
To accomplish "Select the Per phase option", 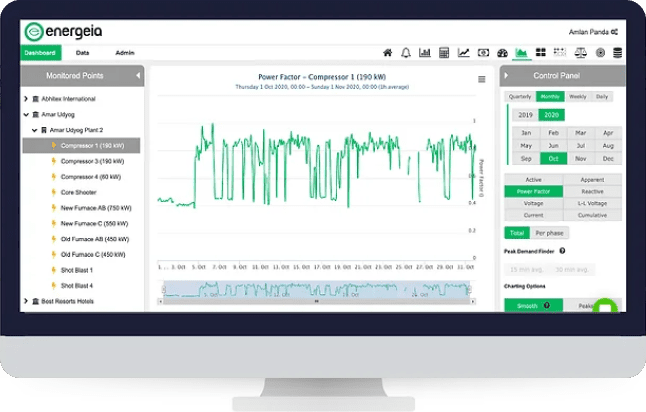I will [549, 233].
